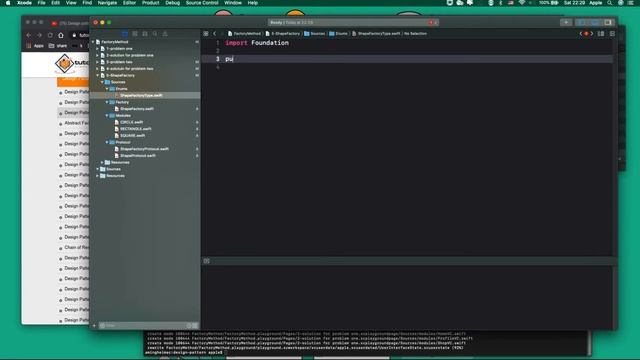The height and width of the screenshot is (360, 640).
Task: Open the Find navigator magnifier icon
Action: 155,34
